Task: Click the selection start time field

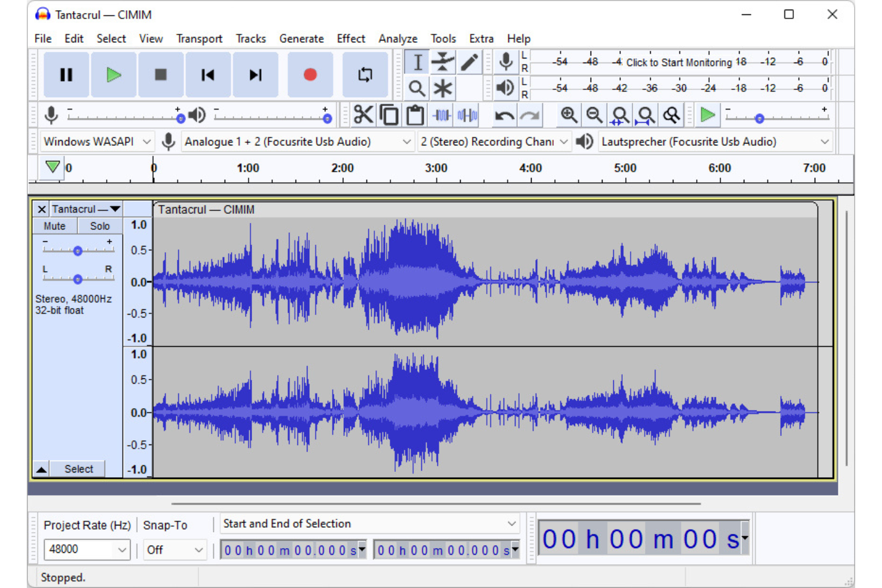Action: 293,550
